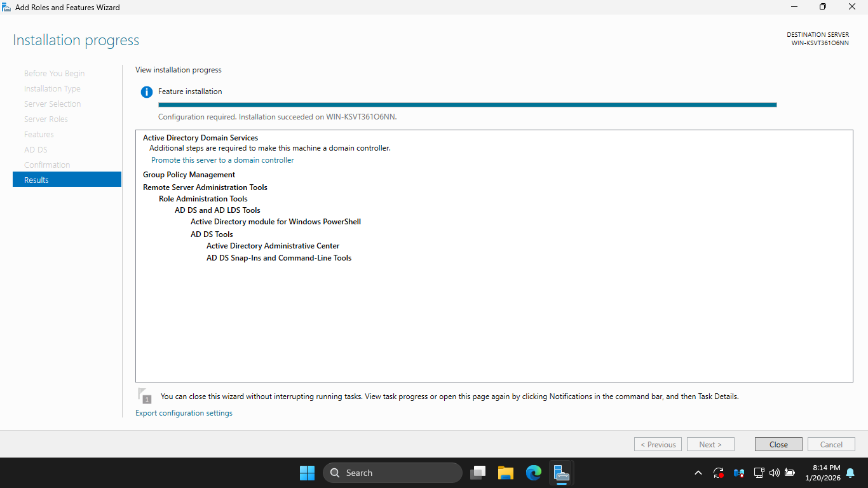Screen dimensions: 868x488
Task: Open the volume control in system tray
Action: coord(774,473)
